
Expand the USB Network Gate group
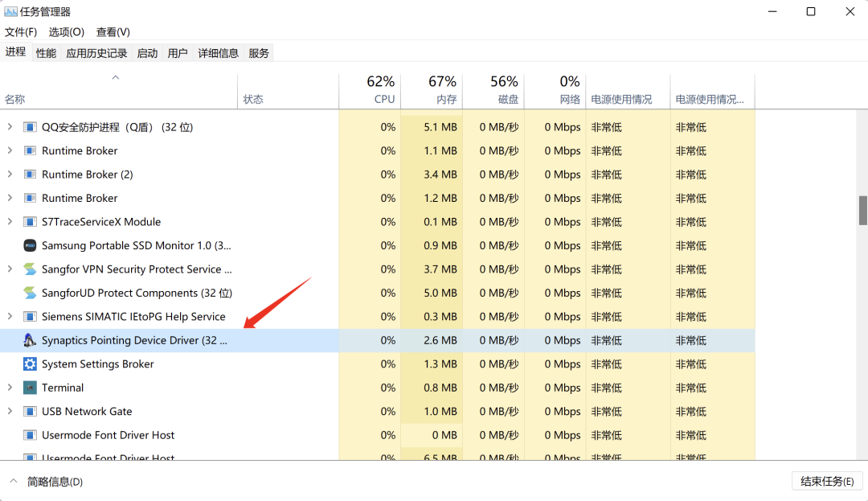pos(10,411)
